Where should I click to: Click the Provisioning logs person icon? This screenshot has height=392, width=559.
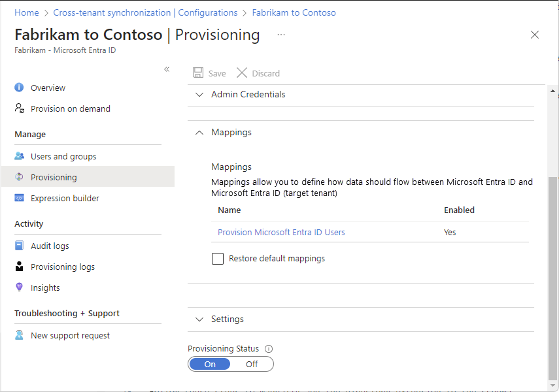[19, 267]
